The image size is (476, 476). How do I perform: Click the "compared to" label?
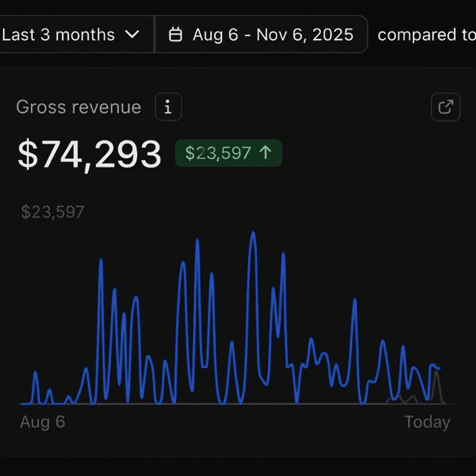click(x=426, y=35)
